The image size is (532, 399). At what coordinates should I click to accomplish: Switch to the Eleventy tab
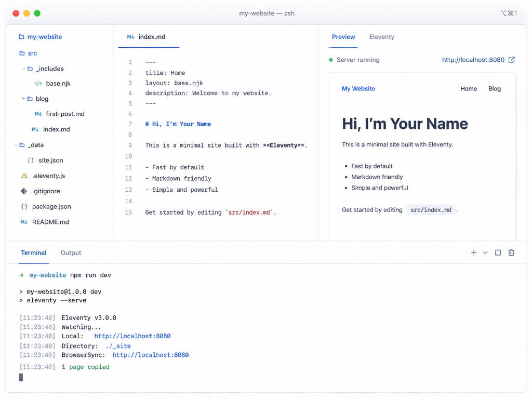pos(381,37)
